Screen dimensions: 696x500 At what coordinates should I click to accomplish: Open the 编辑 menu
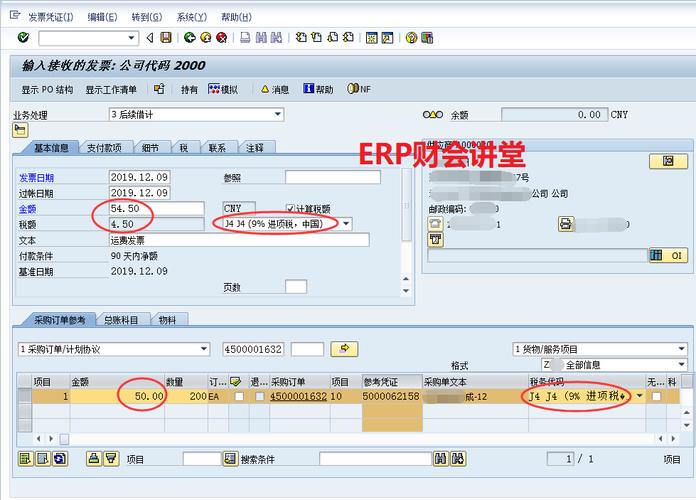(103, 17)
